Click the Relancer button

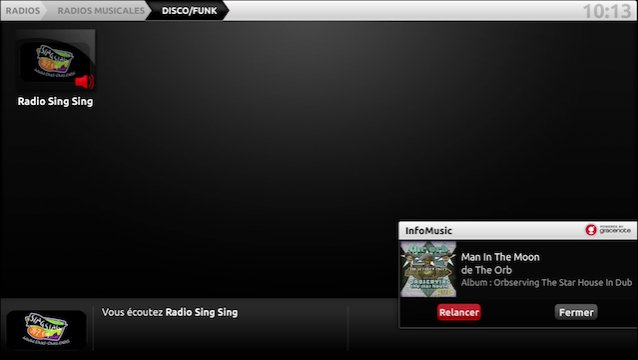point(459,312)
